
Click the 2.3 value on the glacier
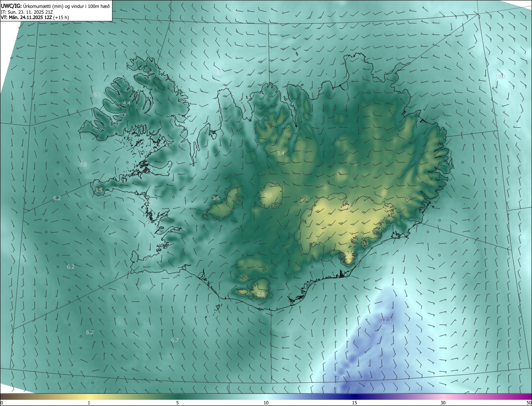pyautogui.click(x=268, y=196)
